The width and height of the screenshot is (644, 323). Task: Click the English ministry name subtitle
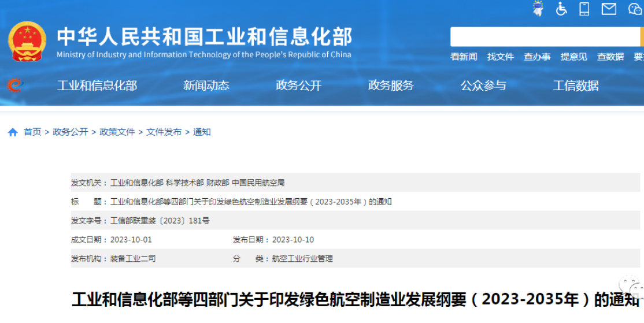[203, 54]
